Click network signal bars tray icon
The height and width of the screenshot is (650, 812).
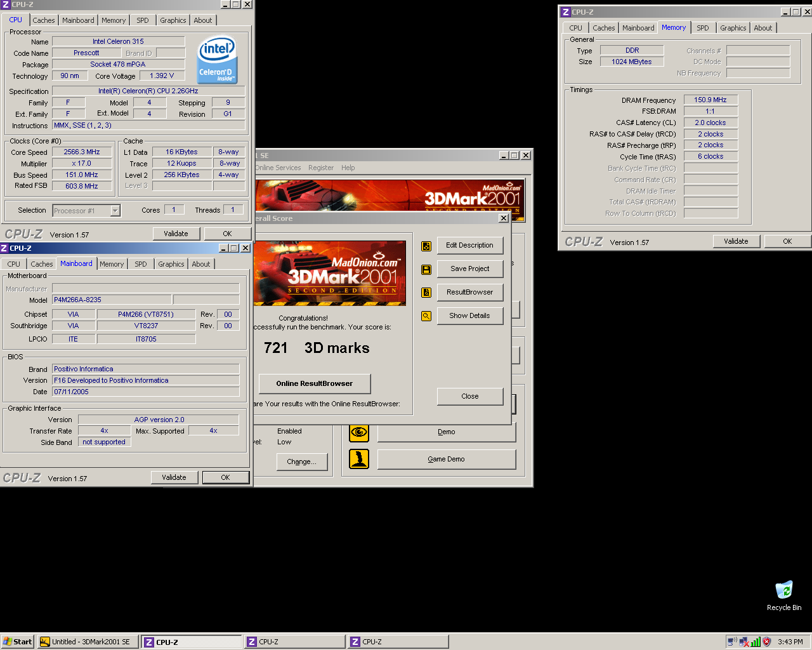point(755,642)
